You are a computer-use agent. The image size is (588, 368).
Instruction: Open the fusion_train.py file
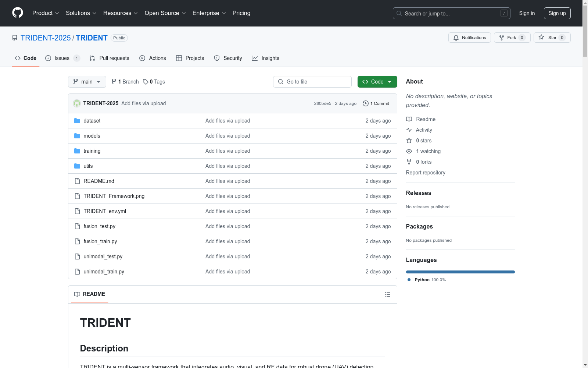click(100, 241)
